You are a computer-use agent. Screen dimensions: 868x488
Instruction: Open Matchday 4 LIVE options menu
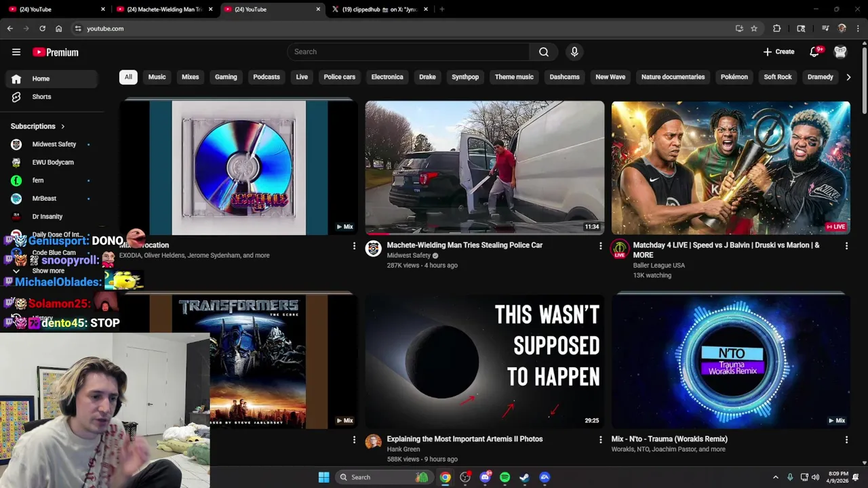(846, 246)
